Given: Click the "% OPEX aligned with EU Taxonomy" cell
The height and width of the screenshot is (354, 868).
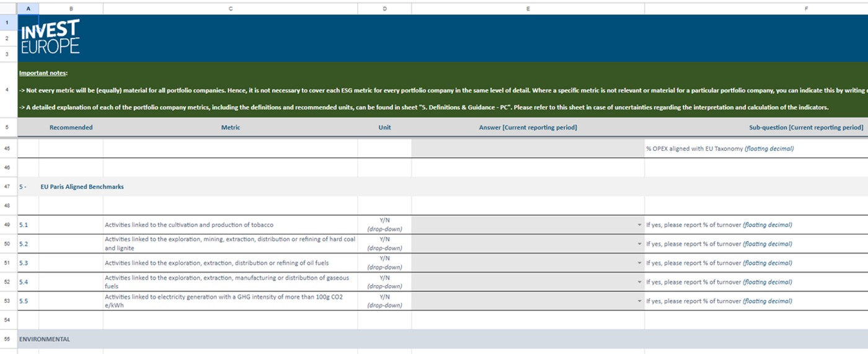Looking at the screenshot, I should [x=719, y=149].
